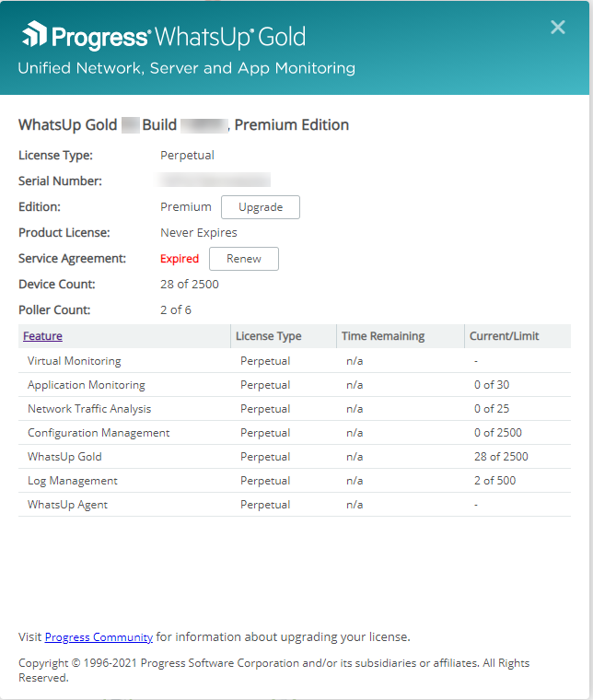The image size is (593, 700).
Task: Click the Service Agreement label
Action: pos(73,259)
